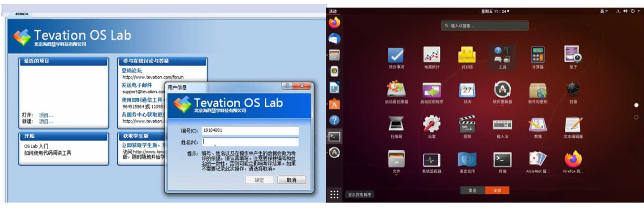Image resolution: width=644 pixels, height=211 pixels.
Task: Open the 终端 (Terminal) app in the grid
Action: 502,159
